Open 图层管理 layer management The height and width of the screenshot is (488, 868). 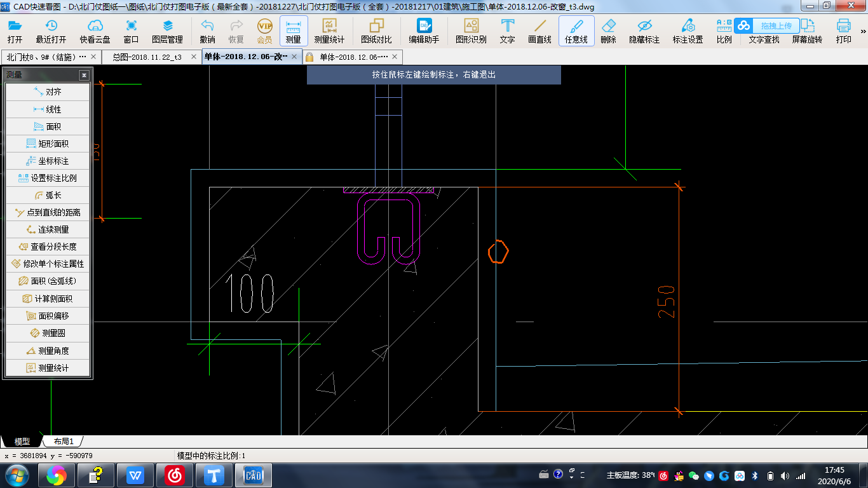(x=167, y=30)
